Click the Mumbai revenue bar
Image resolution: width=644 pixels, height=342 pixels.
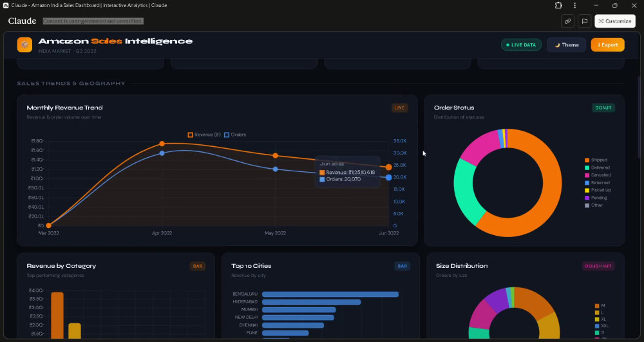[x=299, y=310]
